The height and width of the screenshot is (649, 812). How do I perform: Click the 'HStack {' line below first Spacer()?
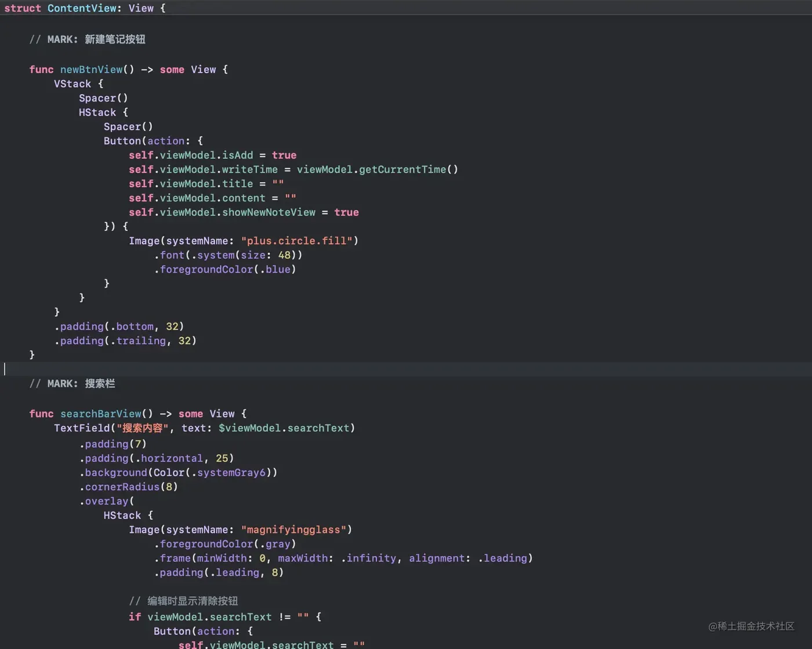point(103,113)
